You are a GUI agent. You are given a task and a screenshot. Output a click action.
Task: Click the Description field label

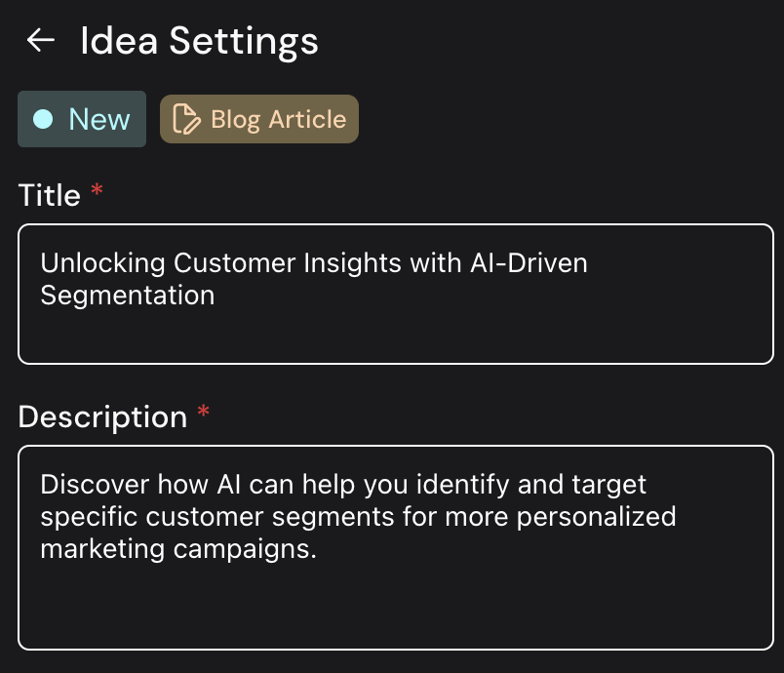click(x=102, y=416)
